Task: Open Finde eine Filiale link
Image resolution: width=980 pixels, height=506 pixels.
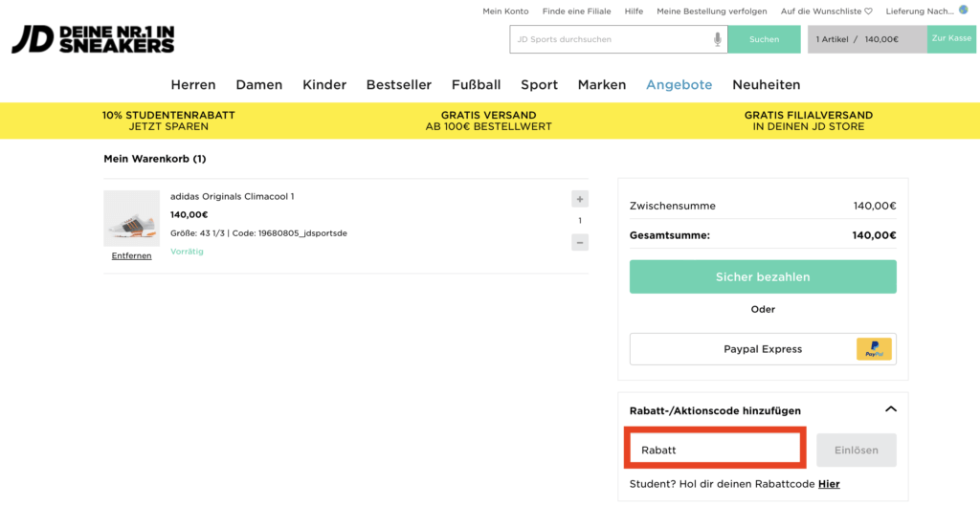Action: pos(577,11)
